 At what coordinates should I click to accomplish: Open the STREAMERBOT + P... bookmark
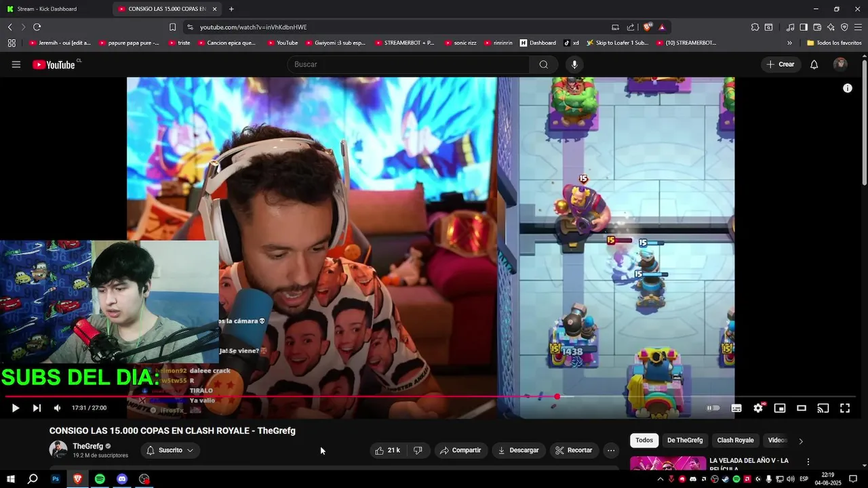(404, 43)
